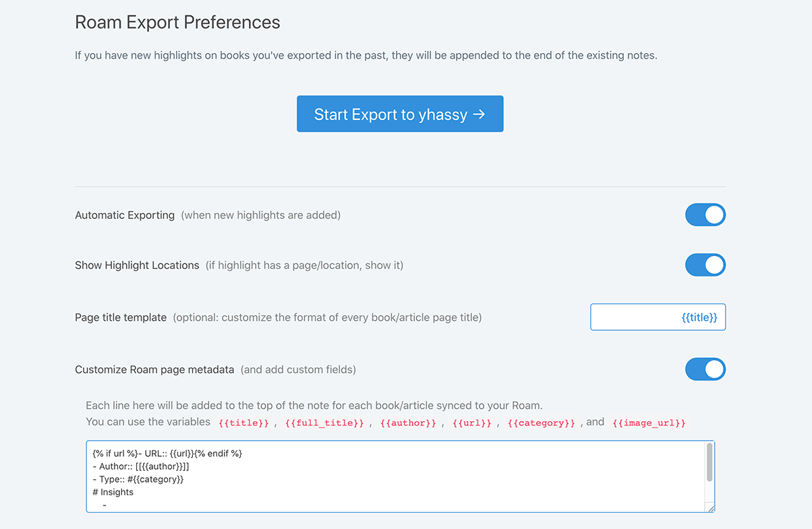The width and height of the screenshot is (812, 529).
Task: Click the metadata textarea scrollbar thumb
Action: [x=709, y=462]
